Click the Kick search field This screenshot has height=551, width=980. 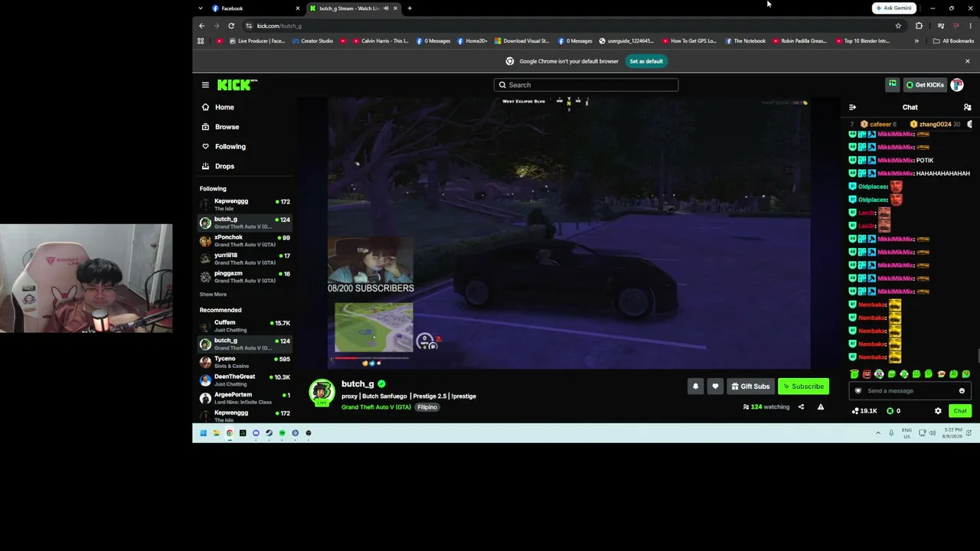click(x=586, y=85)
